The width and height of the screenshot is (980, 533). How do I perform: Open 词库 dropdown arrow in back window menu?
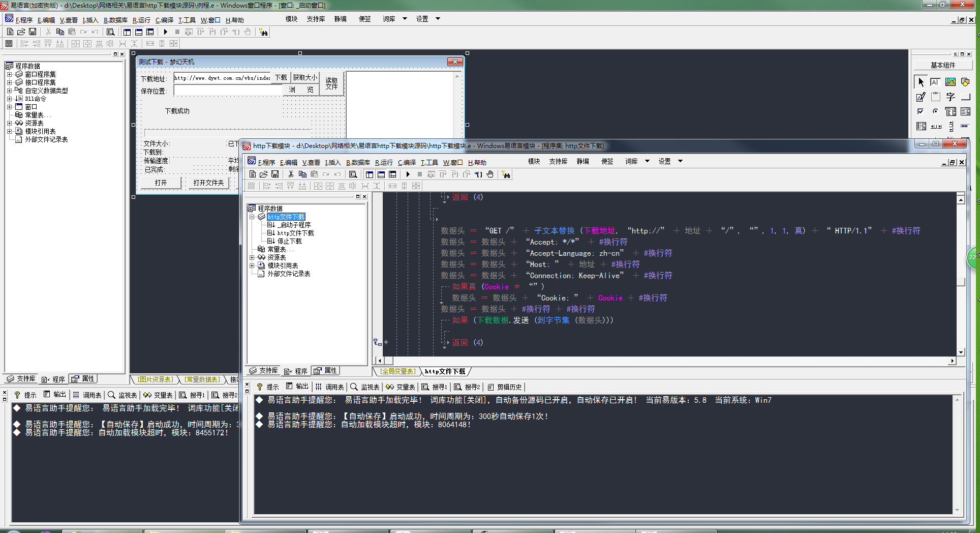coord(405,19)
